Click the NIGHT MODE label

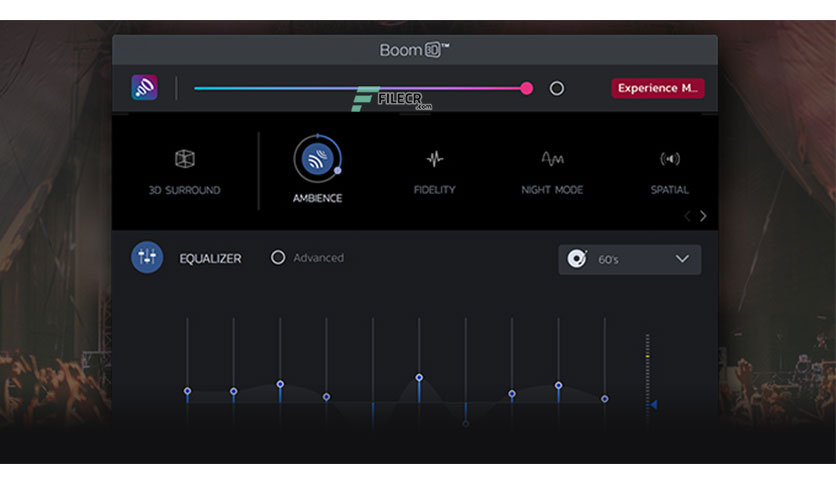[x=552, y=190]
